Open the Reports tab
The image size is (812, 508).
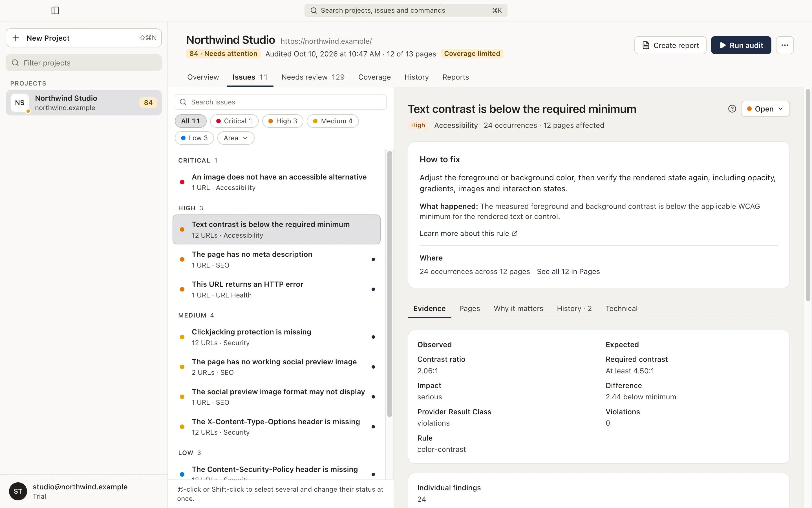456,77
